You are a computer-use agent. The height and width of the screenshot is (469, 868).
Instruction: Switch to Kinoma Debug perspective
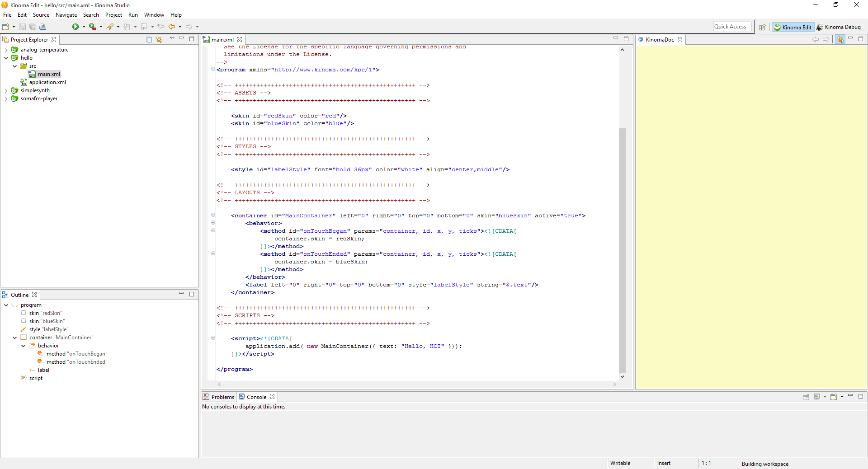pos(839,27)
